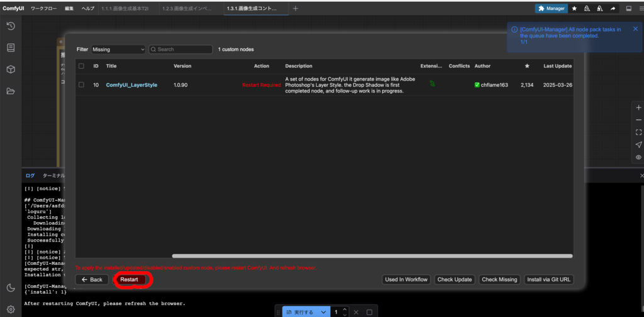Click author chflame163

[491, 85]
